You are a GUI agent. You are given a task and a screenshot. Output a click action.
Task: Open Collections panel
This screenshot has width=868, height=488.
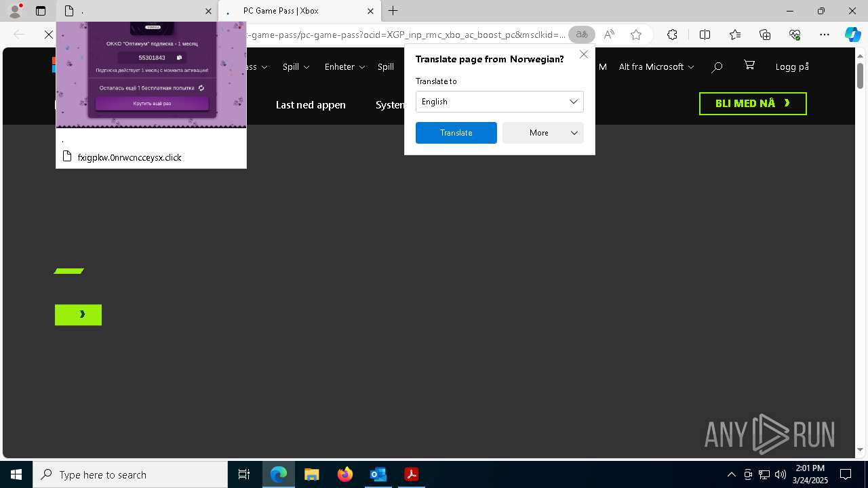click(x=765, y=35)
